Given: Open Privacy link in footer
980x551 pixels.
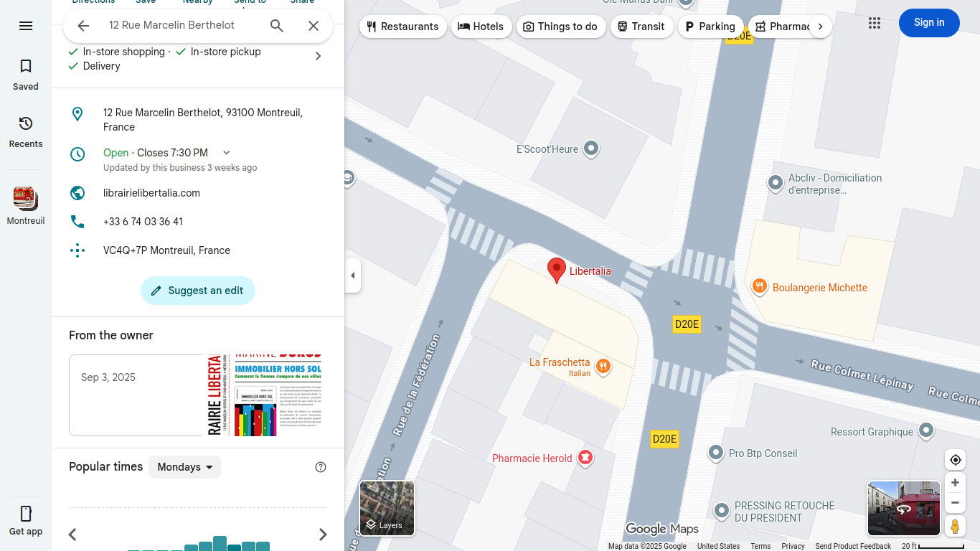Looking at the screenshot, I should pos(793,546).
